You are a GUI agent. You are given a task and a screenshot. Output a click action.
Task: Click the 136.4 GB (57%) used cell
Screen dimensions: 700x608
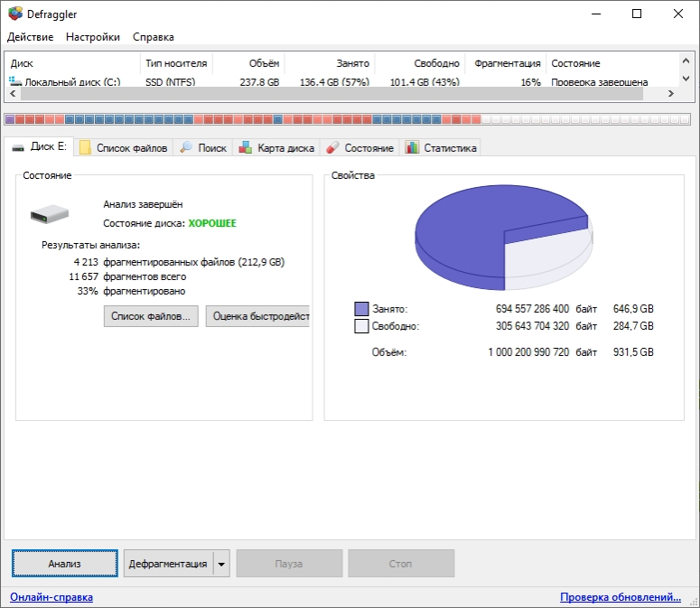(334, 82)
